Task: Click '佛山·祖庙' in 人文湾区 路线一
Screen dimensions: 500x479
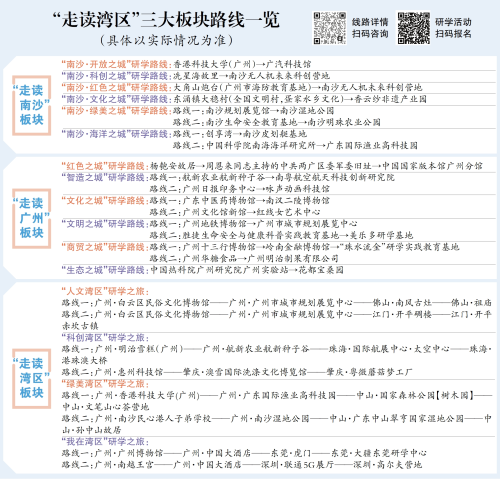Action: [471, 303]
